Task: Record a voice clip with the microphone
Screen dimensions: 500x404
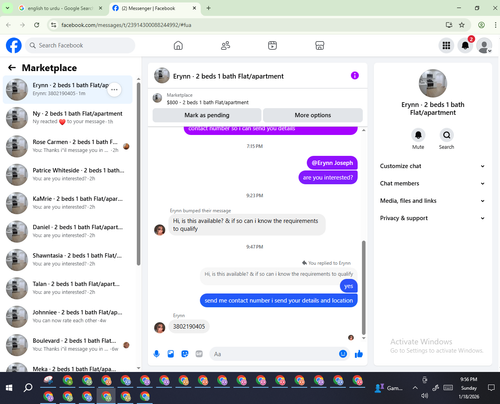Action: (156, 354)
